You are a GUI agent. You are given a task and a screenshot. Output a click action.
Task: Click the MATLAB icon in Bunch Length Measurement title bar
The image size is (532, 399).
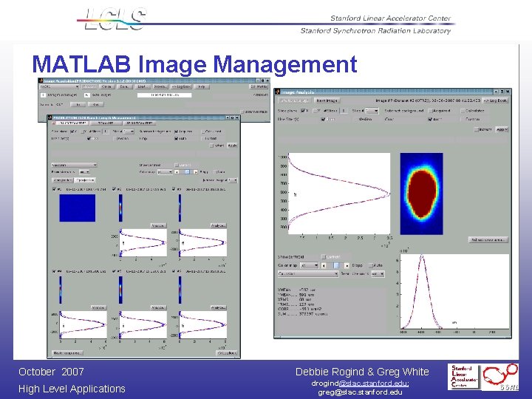point(50,117)
